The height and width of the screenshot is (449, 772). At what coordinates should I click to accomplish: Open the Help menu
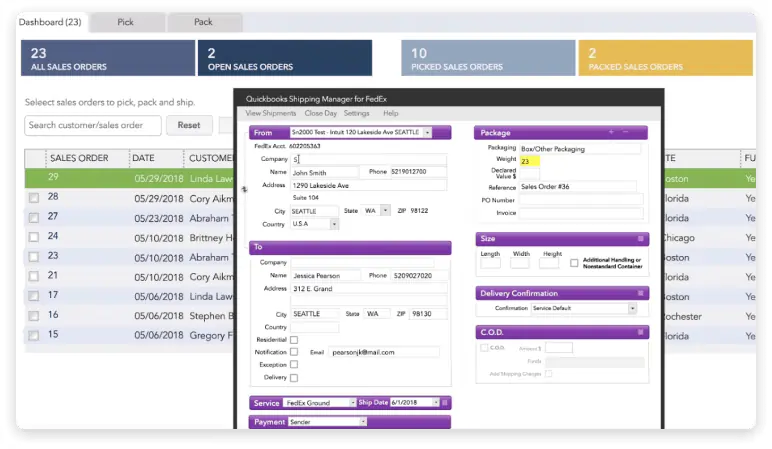click(390, 113)
